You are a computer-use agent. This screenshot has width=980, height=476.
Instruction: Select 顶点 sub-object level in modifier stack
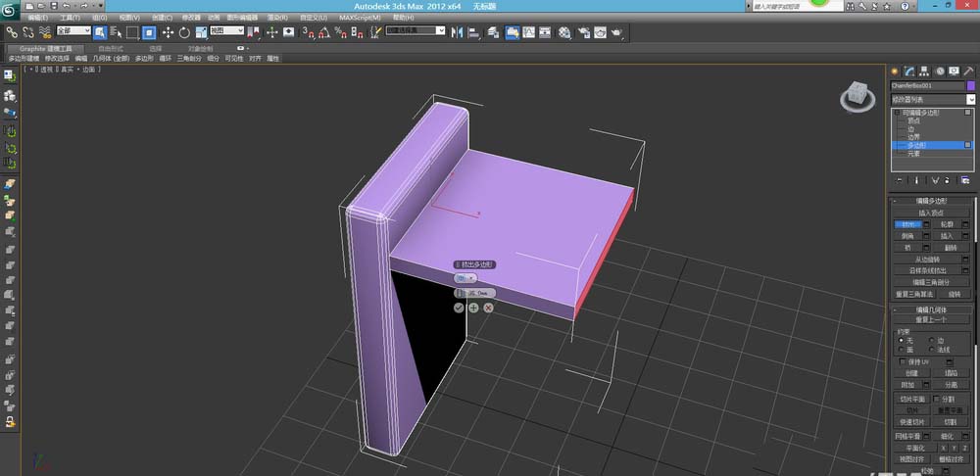coord(913,120)
